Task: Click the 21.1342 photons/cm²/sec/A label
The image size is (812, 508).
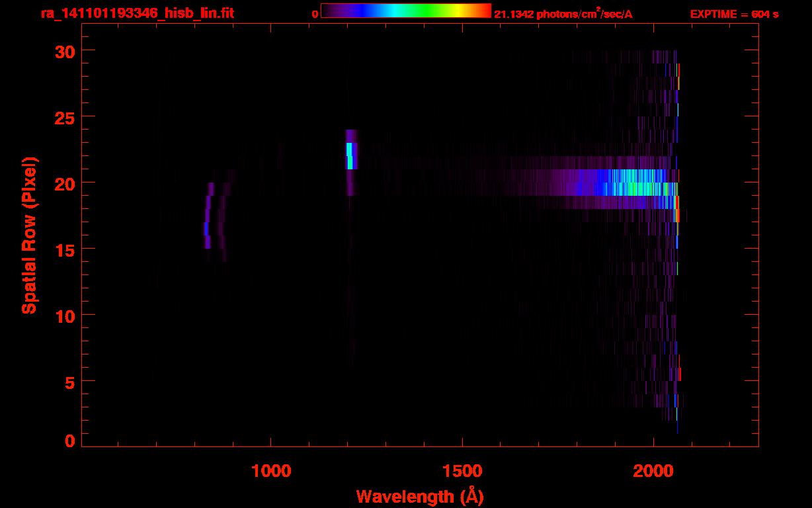Action: (563, 13)
